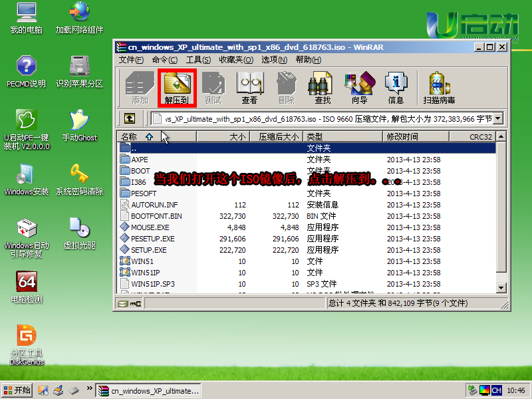Screen dimensions: 532x399
Task: Open the 帮助(H) menu
Action: 308,60
